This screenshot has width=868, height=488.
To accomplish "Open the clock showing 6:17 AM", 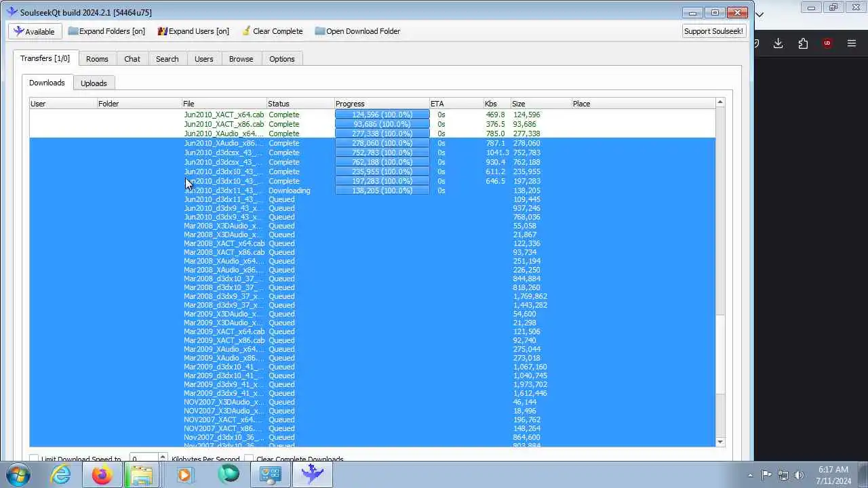I will pos(833,475).
